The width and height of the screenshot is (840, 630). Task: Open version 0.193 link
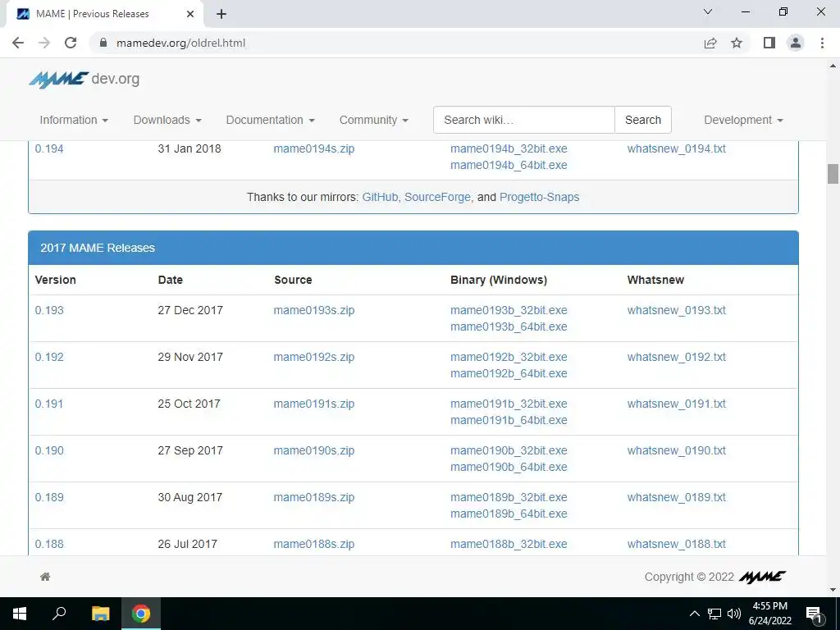(x=49, y=310)
